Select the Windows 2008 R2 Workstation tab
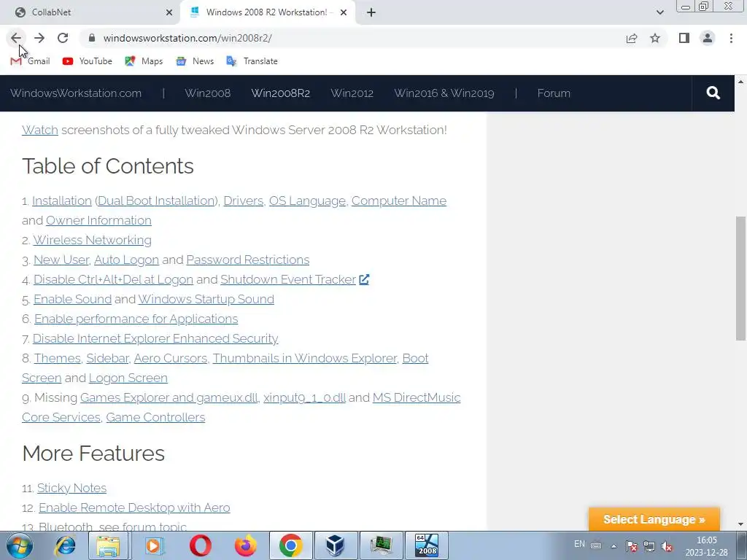The width and height of the screenshot is (747, 560). 268,12
